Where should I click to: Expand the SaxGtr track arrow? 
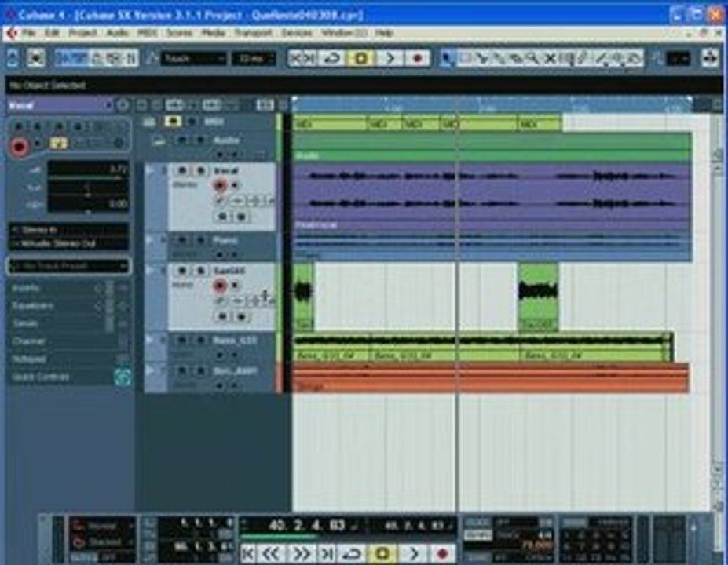pyautogui.click(x=150, y=271)
